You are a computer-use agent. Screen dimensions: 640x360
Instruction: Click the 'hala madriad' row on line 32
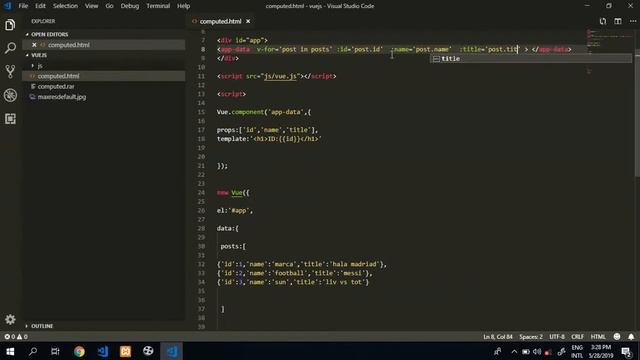coord(302,264)
